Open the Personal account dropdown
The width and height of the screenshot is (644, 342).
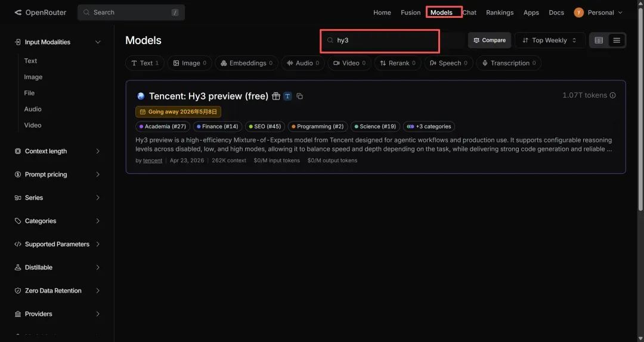pos(599,13)
